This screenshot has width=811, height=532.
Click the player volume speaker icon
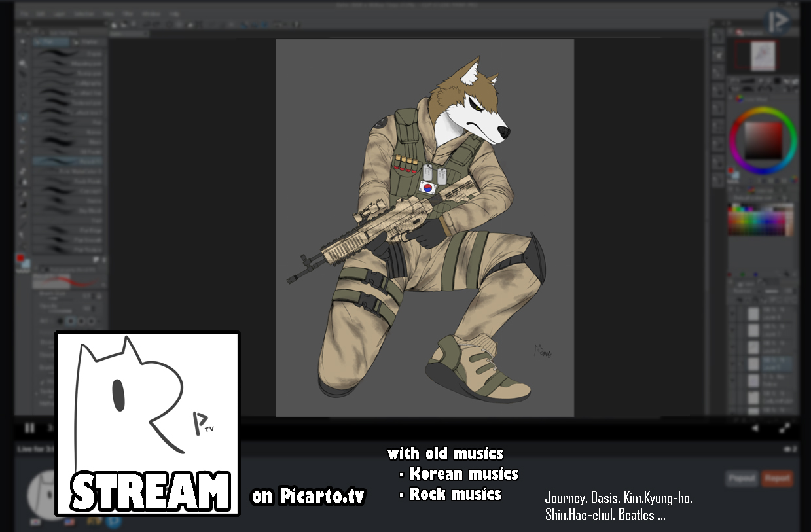pyautogui.click(x=755, y=429)
